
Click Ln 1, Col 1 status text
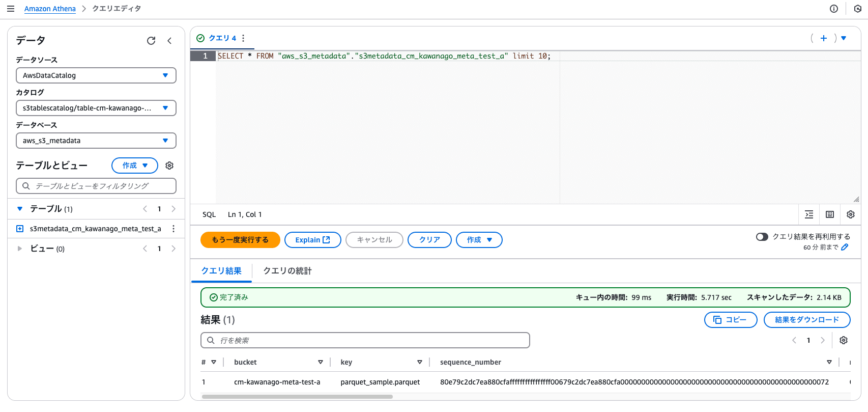[x=245, y=214]
